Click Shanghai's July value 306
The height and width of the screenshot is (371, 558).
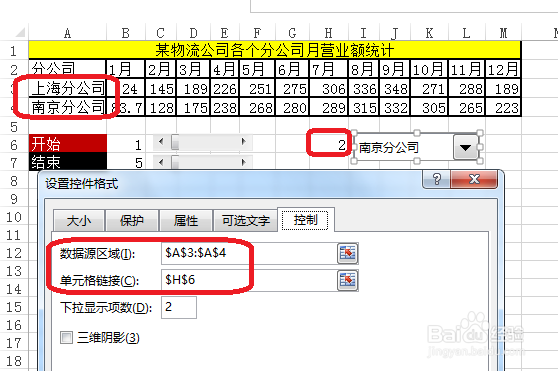(328, 88)
